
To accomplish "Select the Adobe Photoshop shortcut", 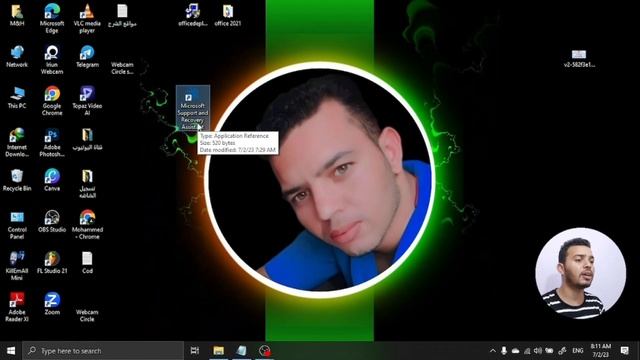I will click(52, 142).
